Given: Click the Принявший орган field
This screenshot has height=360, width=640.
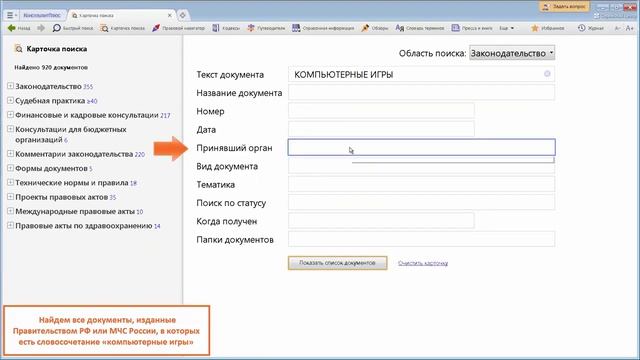Looking at the screenshot, I should coord(421,147).
